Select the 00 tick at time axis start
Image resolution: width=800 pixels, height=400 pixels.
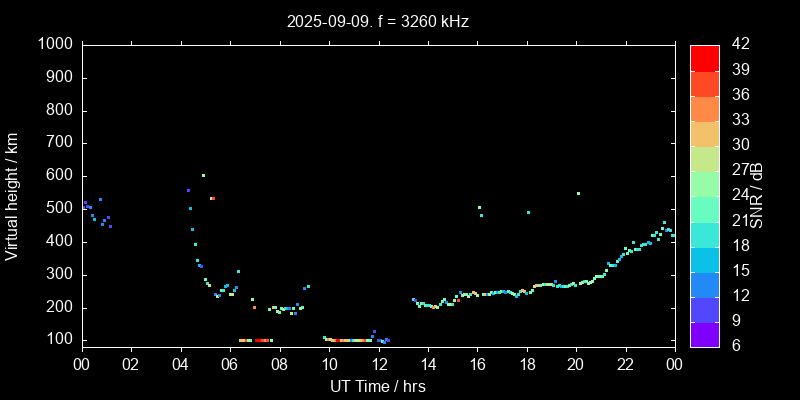click(81, 363)
